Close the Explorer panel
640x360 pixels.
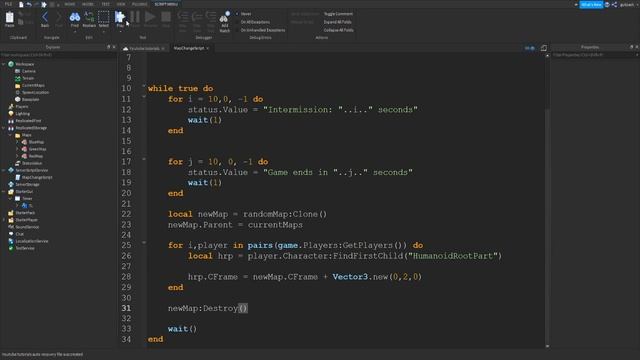point(114,47)
